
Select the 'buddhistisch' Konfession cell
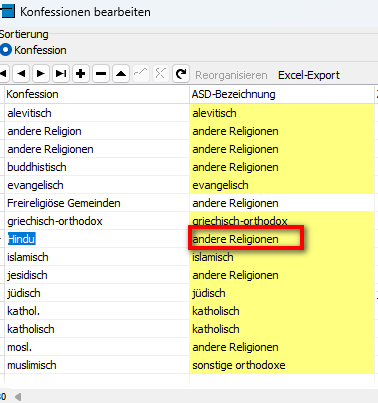point(97,167)
